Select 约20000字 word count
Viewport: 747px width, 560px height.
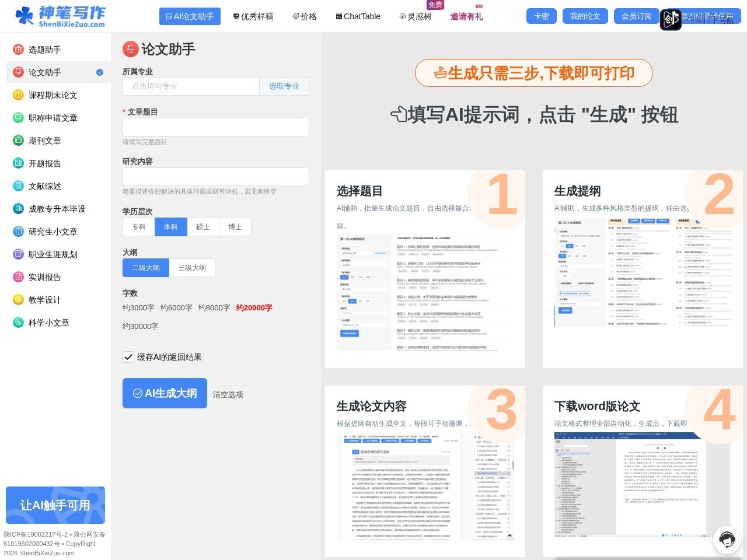click(x=254, y=307)
